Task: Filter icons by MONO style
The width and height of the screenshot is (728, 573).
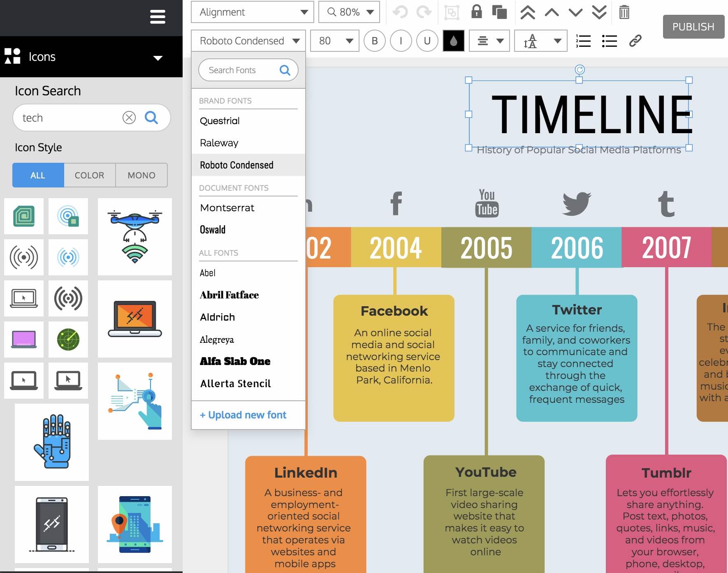Action: tap(141, 175)
